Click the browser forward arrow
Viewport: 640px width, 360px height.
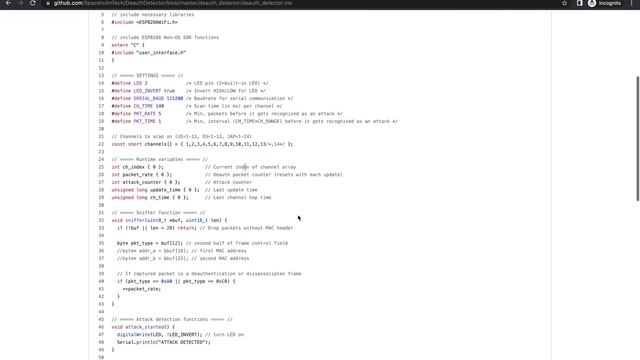point(20,3)
